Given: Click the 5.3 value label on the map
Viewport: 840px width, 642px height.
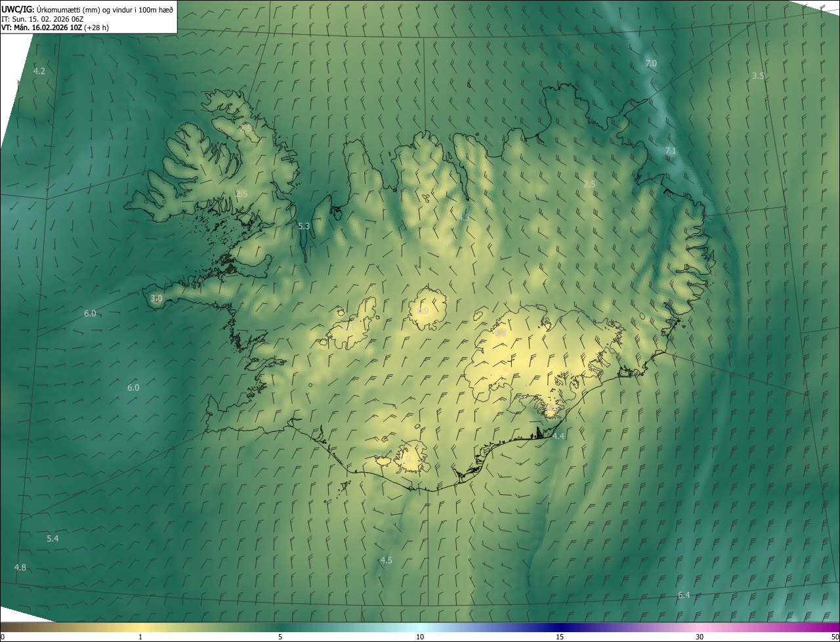Looking at the screenshot, I should click(x=304, y=226).
